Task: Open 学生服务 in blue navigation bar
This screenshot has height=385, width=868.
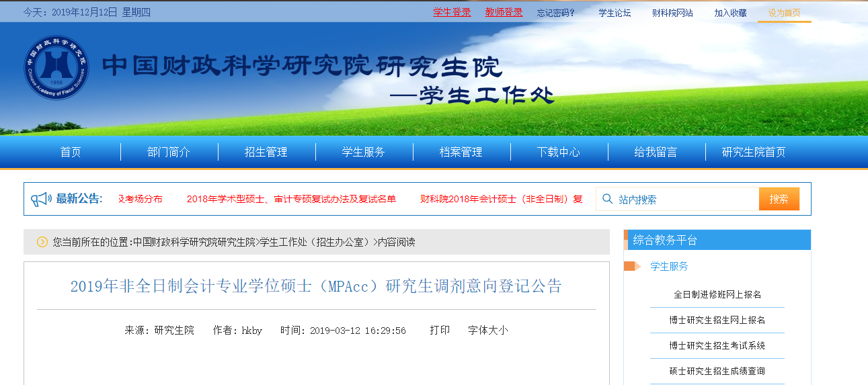Action: coord(364,153)
